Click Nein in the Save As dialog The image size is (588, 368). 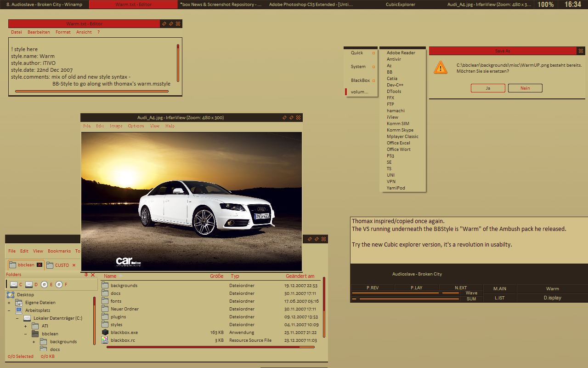point(525,88)
